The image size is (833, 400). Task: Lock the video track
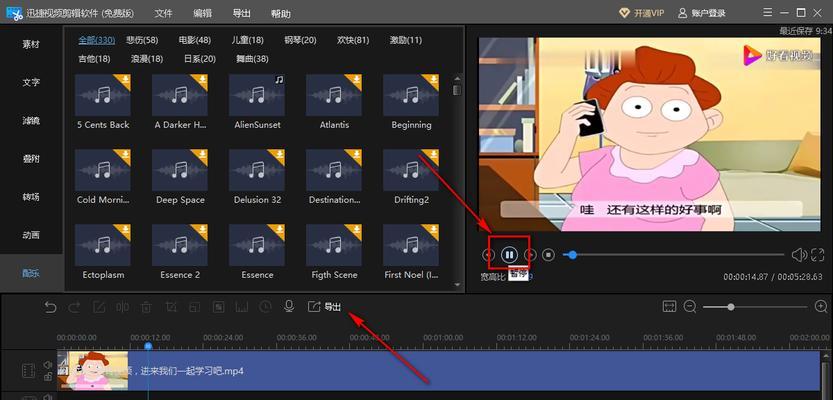click(47, 377)
